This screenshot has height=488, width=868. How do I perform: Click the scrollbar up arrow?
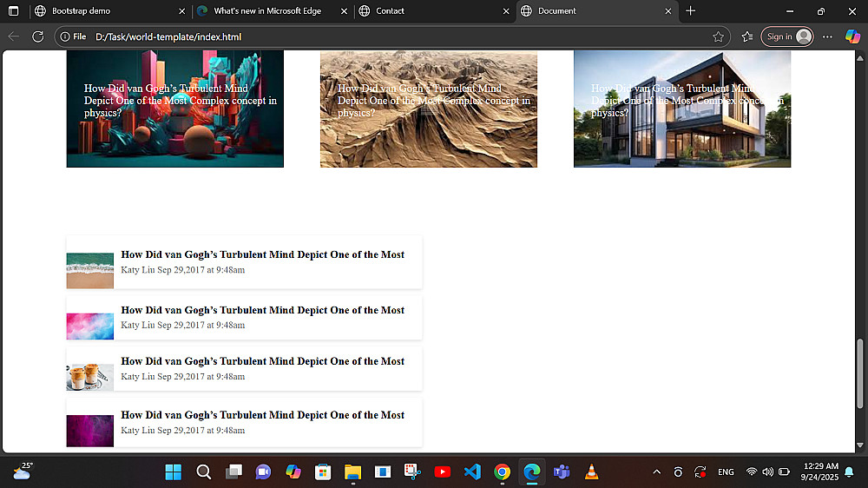[859, 57]
